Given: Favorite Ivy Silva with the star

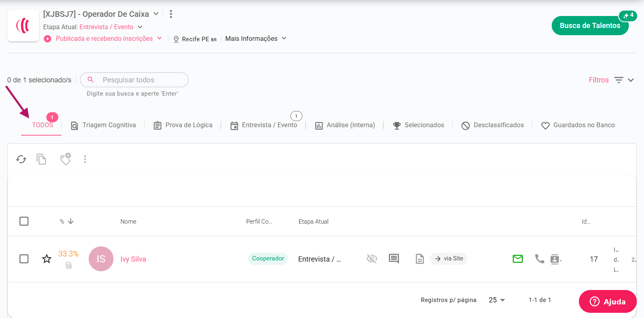Looking at the screenshot, I should [47, 259].
